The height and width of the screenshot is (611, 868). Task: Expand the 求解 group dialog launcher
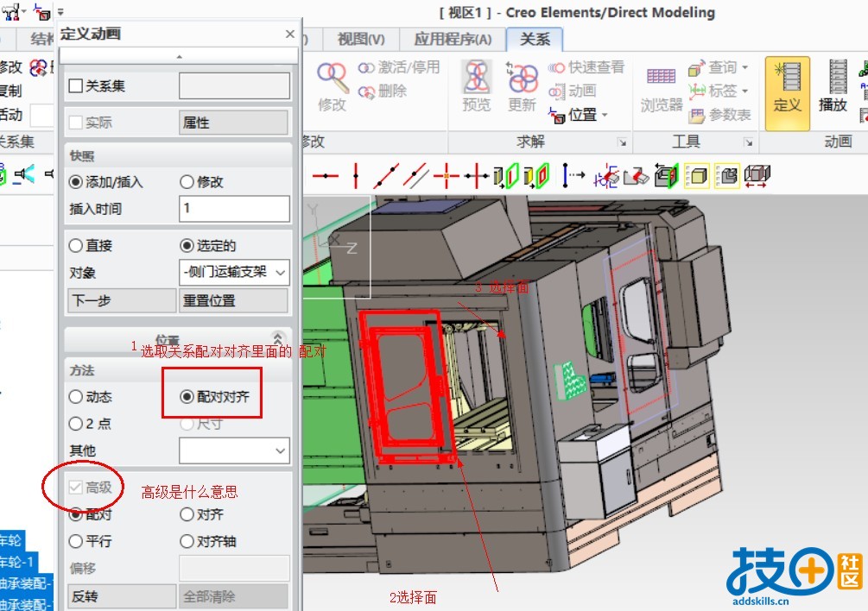tap(622, 142)
